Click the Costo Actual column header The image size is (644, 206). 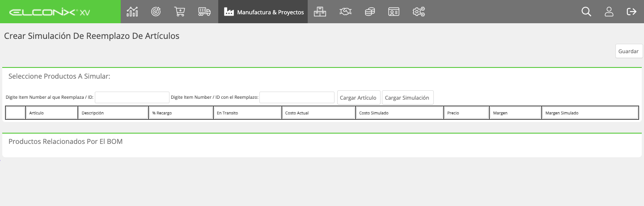pos(318,113)
